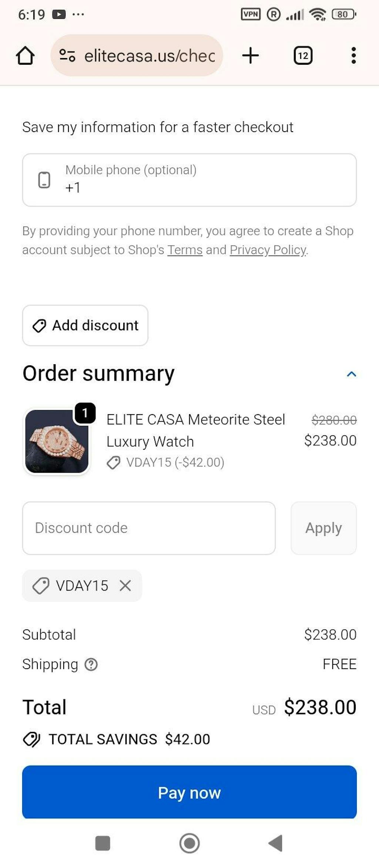Collapse the Order summary section
379x868 pixels.
coord(351,374)
